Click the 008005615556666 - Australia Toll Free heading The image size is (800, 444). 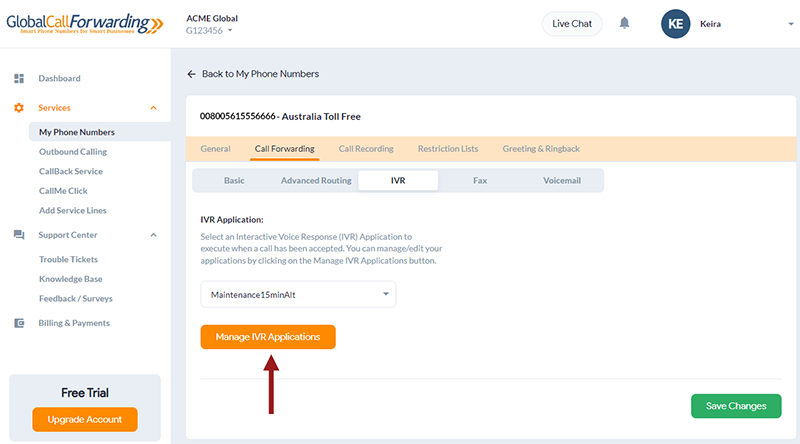click(280, 116)
